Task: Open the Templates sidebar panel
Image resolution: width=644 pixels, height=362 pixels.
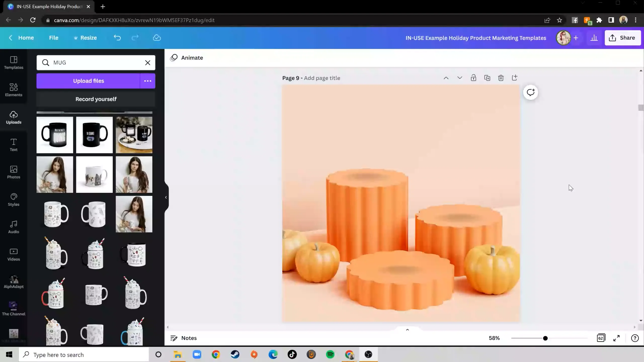Action: tap(14, 63)
